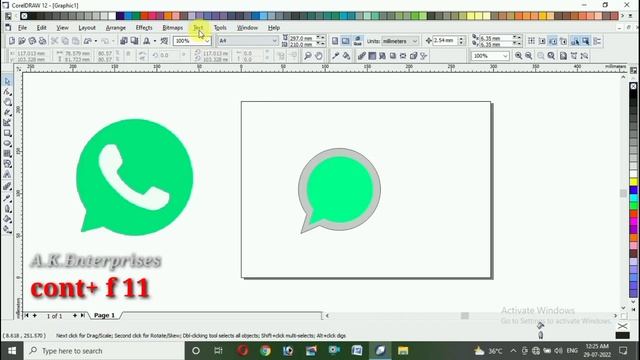Expand Application Launcher dropdown arrow
The image size is (640, 360).
point(155,41)
